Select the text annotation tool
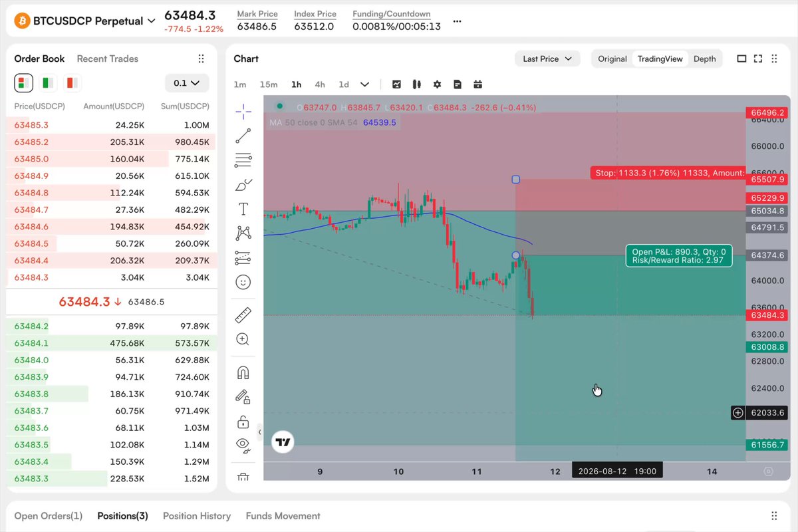798x532 pixels. click(243, 209)
